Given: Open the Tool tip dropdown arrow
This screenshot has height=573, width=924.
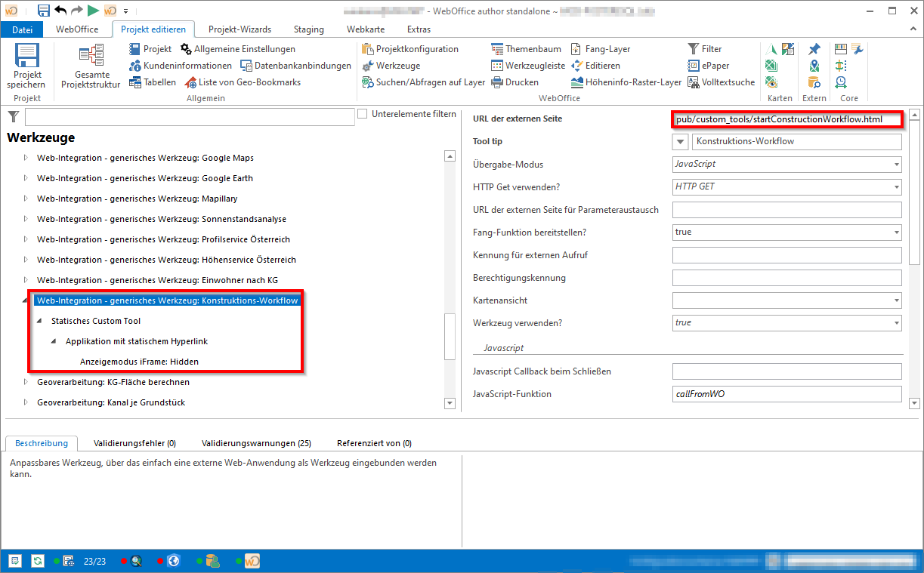Looking at the screenshot, I should [x=680, y=141].
